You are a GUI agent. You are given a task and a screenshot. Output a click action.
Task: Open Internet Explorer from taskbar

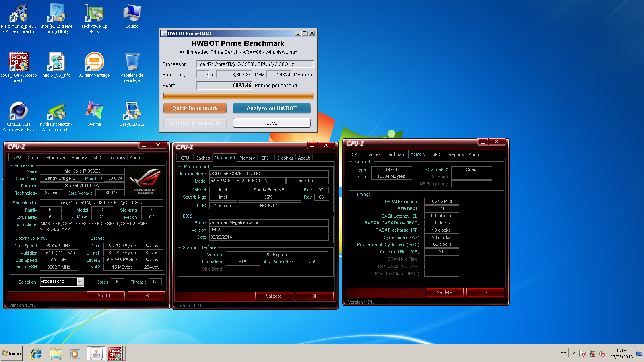point(36,354)
